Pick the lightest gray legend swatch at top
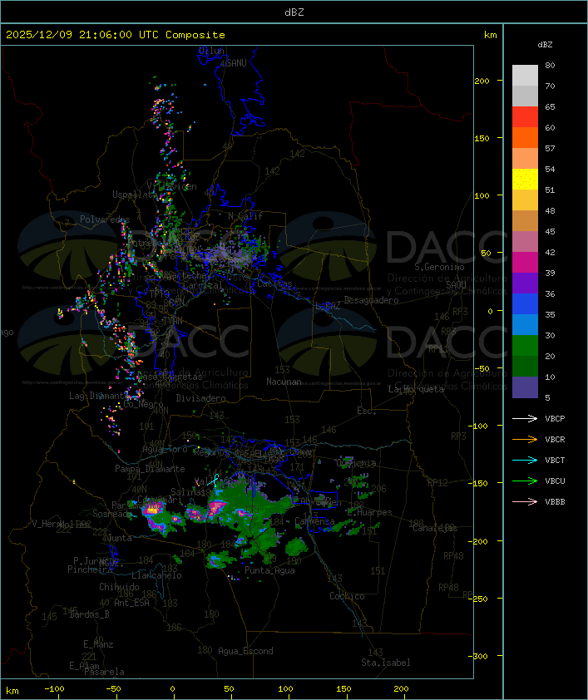This screenshot has height=700, width=588. pos(525,75)
